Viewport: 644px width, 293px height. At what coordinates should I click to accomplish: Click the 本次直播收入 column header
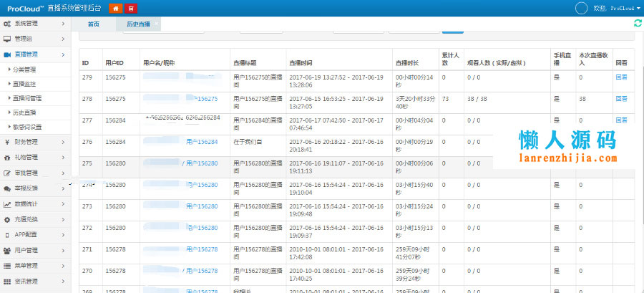tap(593, 59)
